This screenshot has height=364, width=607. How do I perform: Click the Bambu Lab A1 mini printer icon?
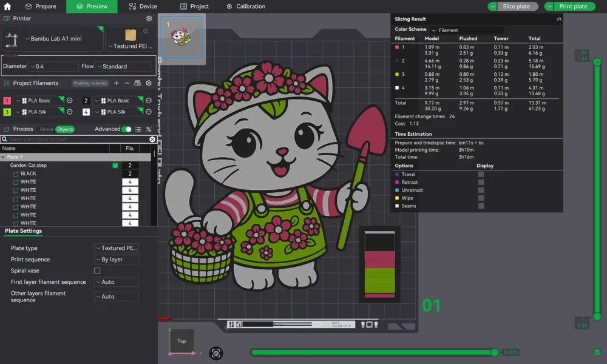(11, 40)
